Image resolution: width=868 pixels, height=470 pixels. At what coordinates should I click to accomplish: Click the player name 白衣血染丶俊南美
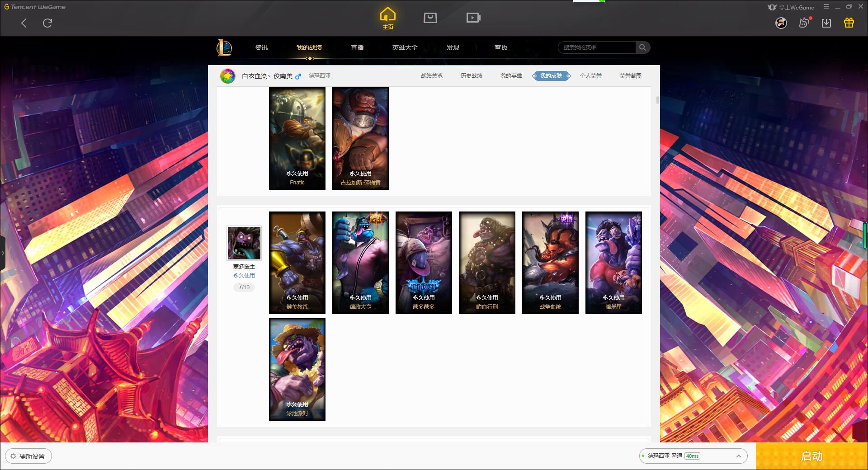click(267, 76)
